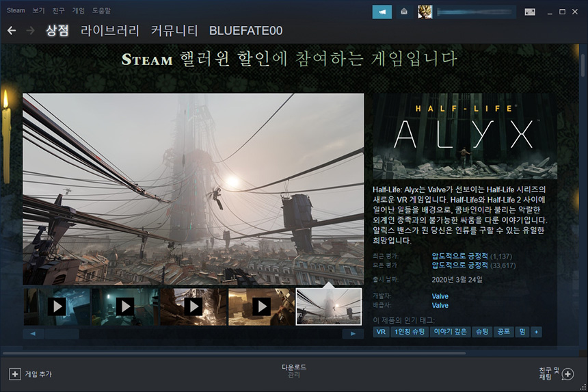Switch to the 상점 tab

tap(57, 30)
